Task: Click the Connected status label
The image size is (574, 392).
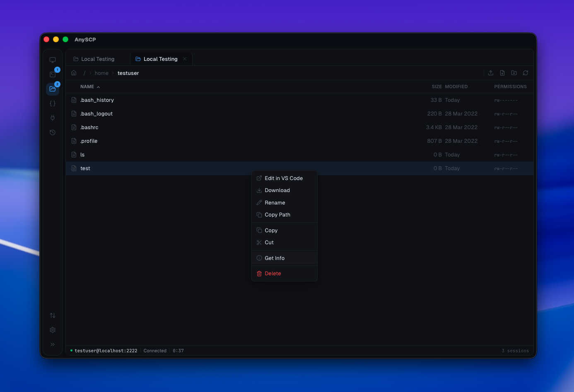Action: [155, 351]
